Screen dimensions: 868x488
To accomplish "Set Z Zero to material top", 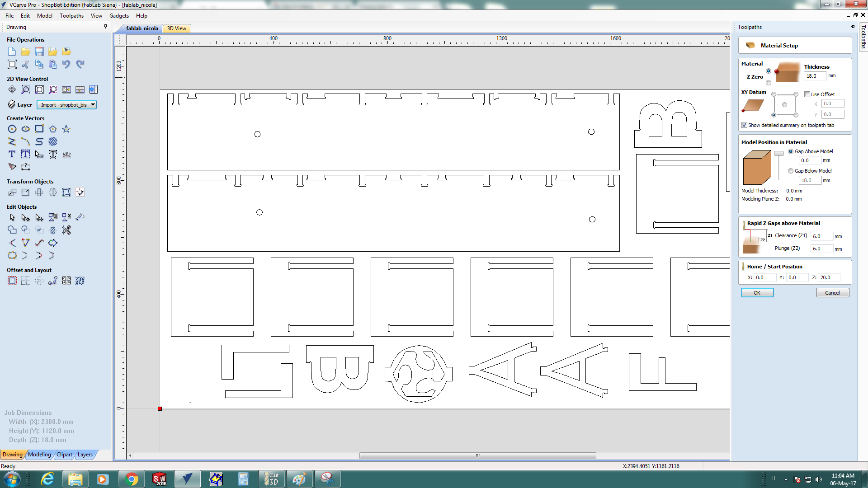I will pyautogui.click(x=769, y=71).
